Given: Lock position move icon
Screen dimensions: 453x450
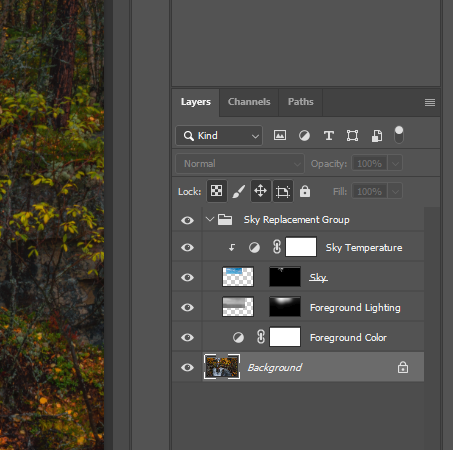Looking at the screenshot, I should click(260, 191).
